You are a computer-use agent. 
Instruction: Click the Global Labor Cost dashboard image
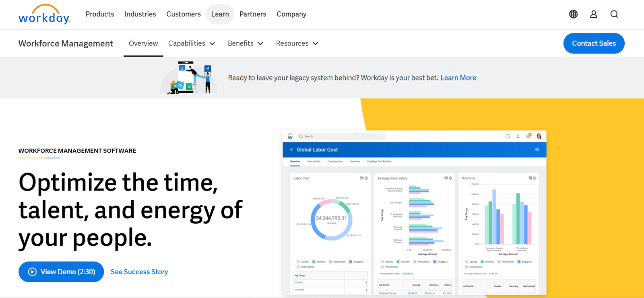[x=415, y=213]
